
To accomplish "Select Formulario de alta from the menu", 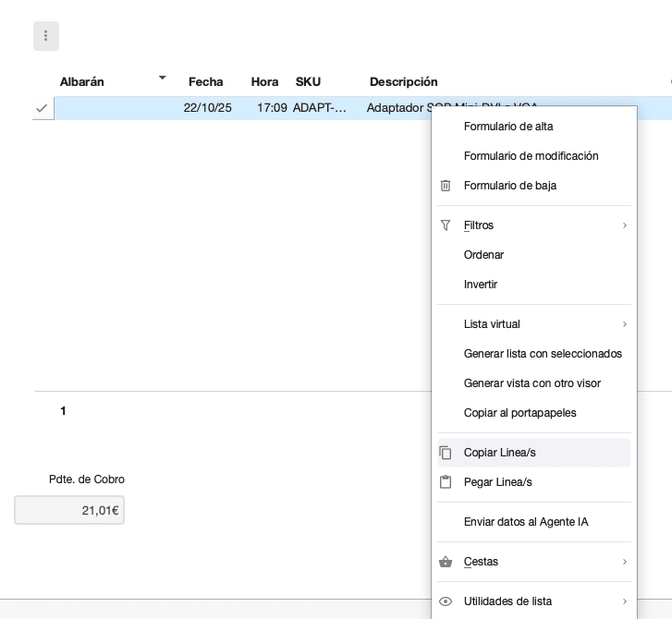I will click(x=508, y=127).
